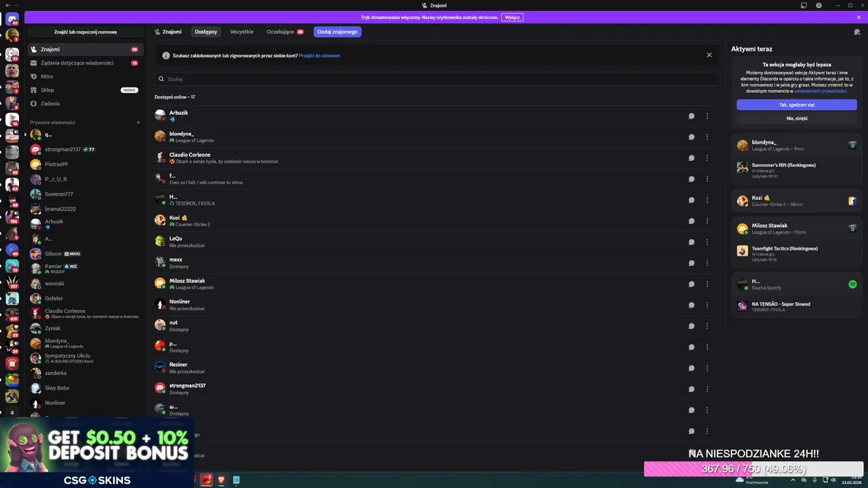The height and width of the screenshot is (488, 868).
Task: Dismiss the purple streamer mode banner
Action: 859,17
